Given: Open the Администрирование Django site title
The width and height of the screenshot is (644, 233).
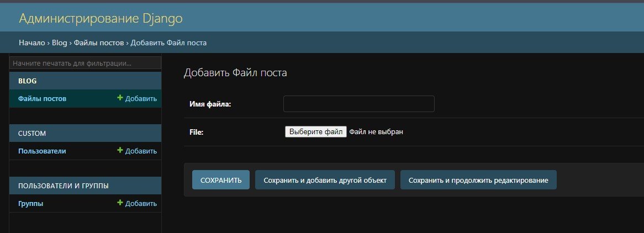Looking at the screenshot, I should tap(101, 18).
